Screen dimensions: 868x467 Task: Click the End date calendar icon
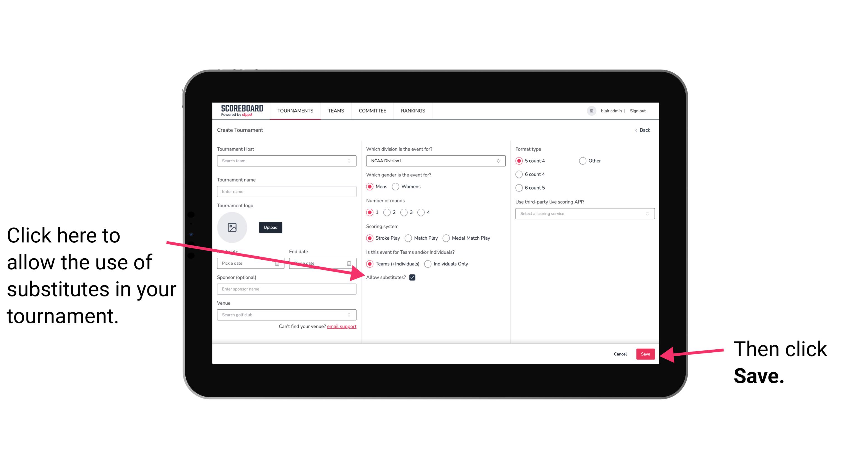[x=350, y=263]
